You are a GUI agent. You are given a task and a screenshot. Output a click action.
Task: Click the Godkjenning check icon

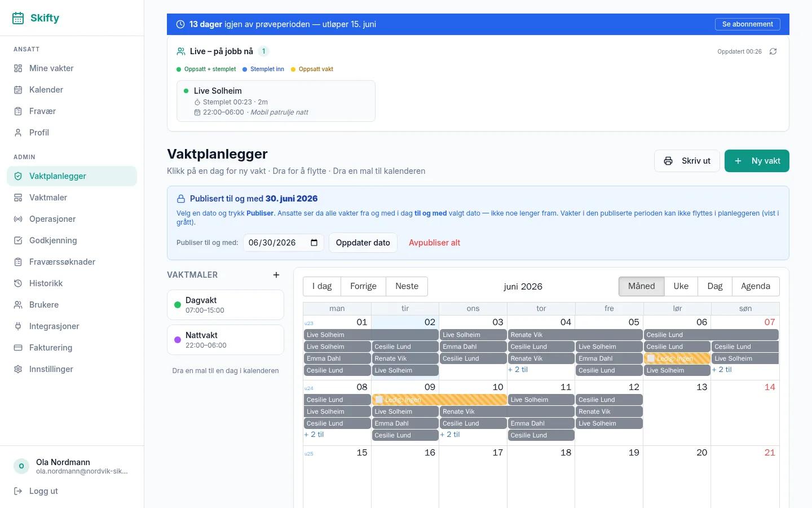click(x=18, y=240)
